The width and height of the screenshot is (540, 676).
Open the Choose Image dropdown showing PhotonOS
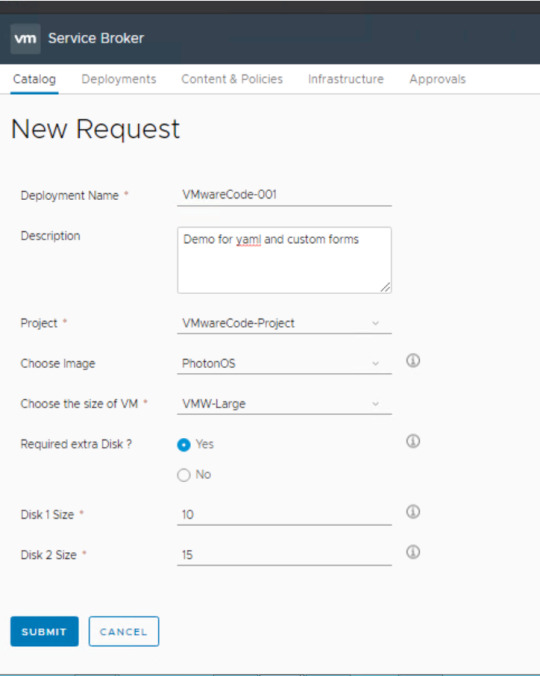coord(284,363)
